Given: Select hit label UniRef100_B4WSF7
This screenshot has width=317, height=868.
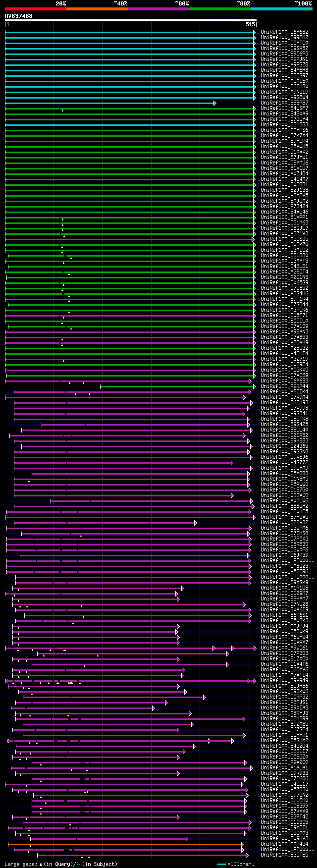Looking at the screenshot, I should pos(284,108).
